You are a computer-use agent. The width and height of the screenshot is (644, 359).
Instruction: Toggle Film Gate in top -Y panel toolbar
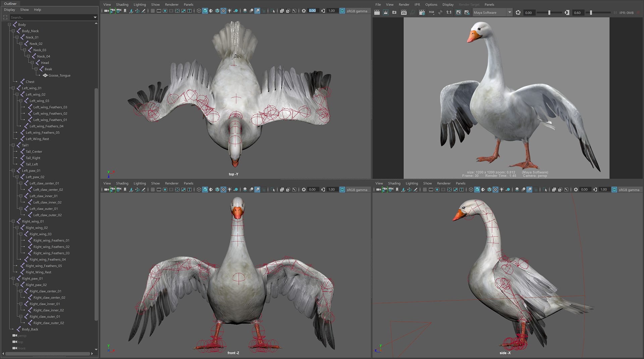pyautogui.click(x=159, y=11)
